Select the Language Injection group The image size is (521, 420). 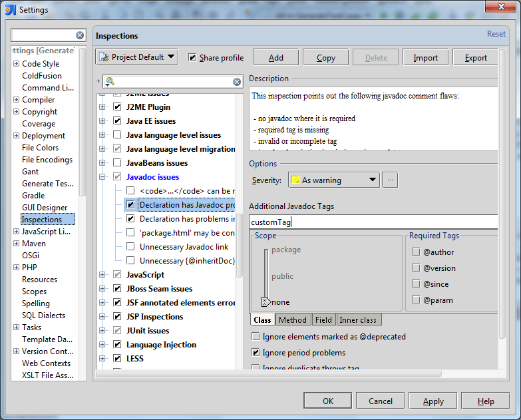pos(161,345)
